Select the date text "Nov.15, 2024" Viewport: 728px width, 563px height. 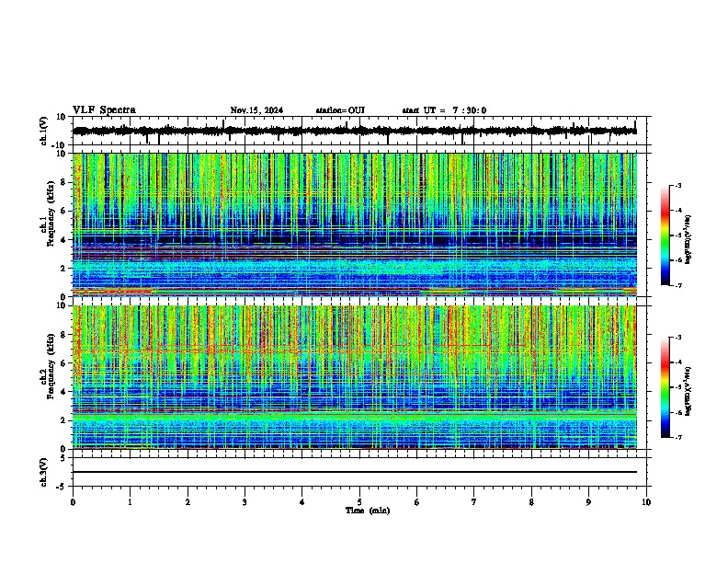click(x=256, y=110)
